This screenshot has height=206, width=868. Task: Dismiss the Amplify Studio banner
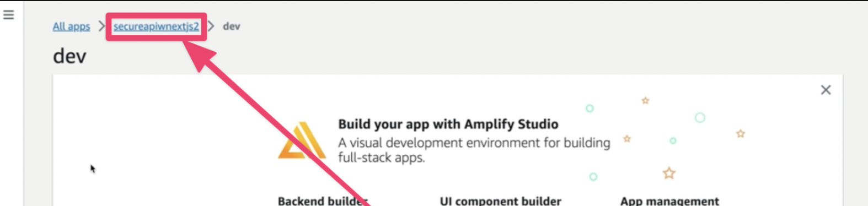pyautogui.click(x=826, y=90)
